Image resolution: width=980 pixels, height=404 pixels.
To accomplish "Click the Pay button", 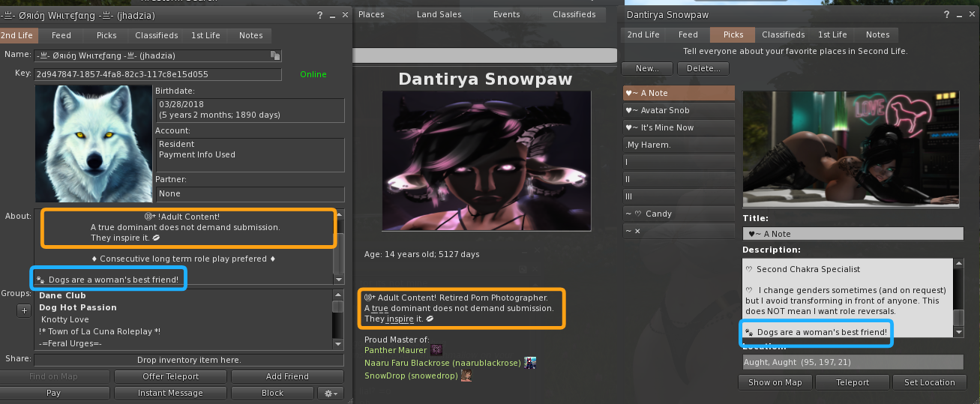I will coord(53,393).
